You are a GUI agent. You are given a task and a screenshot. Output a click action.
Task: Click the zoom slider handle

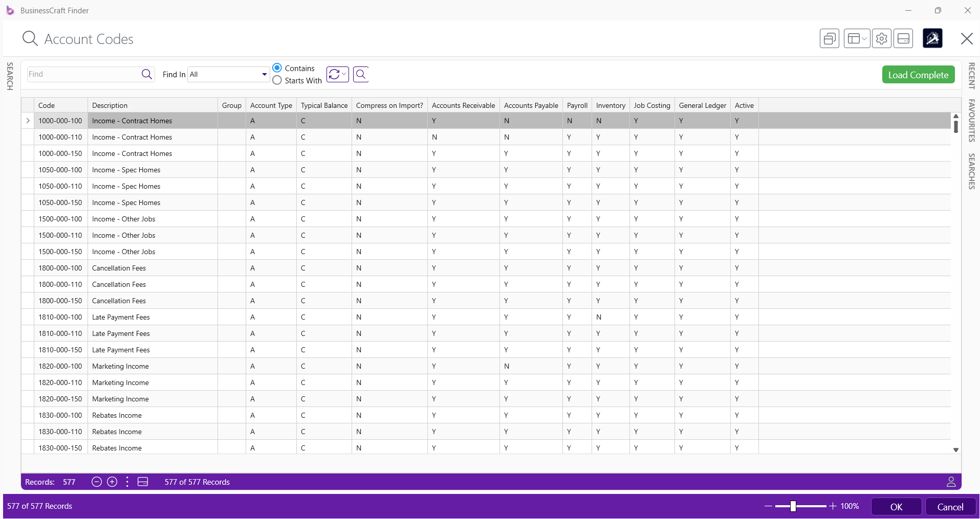(793, 506)
